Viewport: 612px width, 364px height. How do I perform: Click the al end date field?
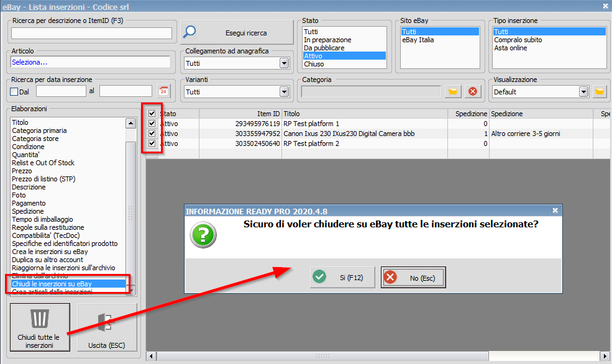pyautogui.click(x=126, y=91)
